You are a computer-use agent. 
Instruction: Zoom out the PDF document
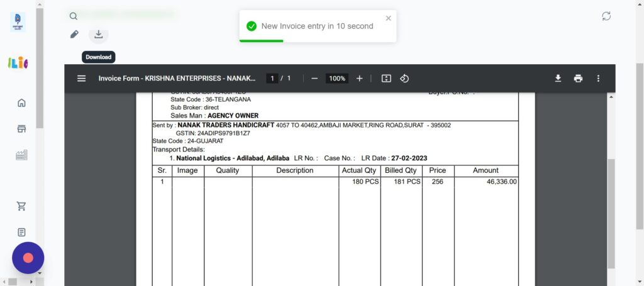(x=314, y=79)
